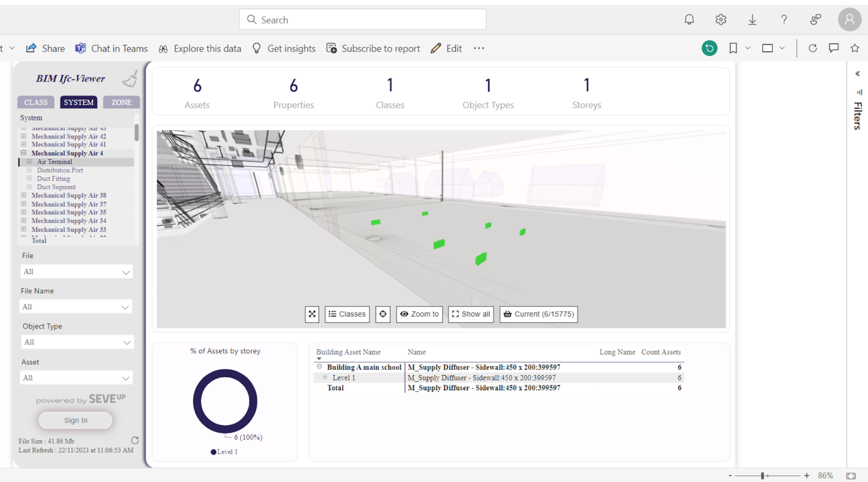Click zoom out minus in status bar

[730, 475]
